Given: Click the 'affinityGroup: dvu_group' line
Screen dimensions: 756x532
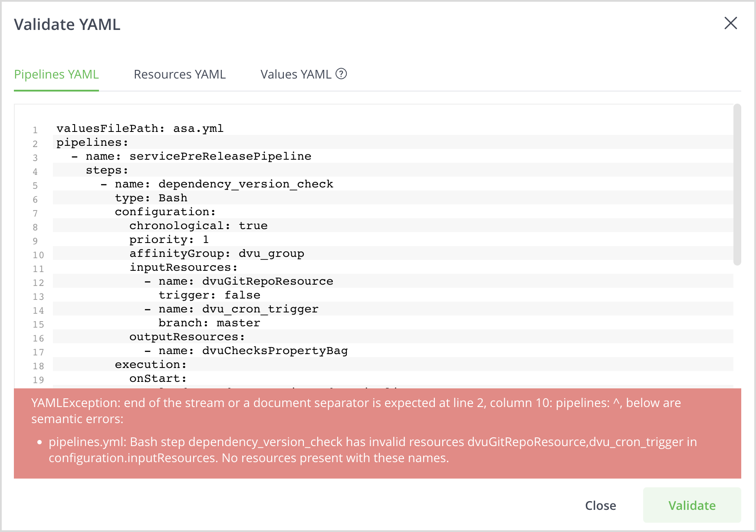Looking at the screenshot, I should pyautogui.click(x=217, y=253).
